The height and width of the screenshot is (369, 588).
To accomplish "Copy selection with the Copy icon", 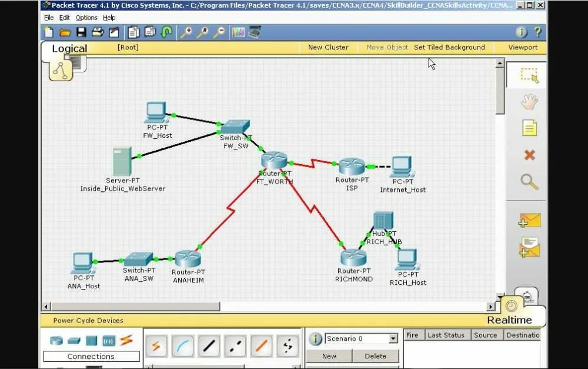I will coord(133,32).
